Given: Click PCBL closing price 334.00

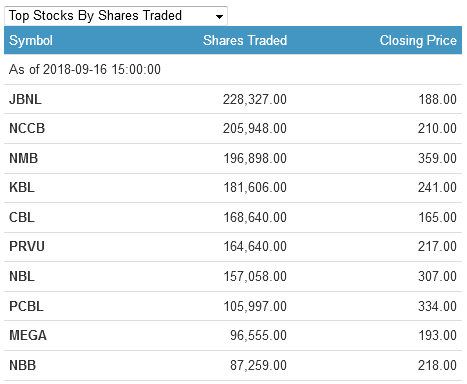Looking at the screenshot, I should pos(437,306).
